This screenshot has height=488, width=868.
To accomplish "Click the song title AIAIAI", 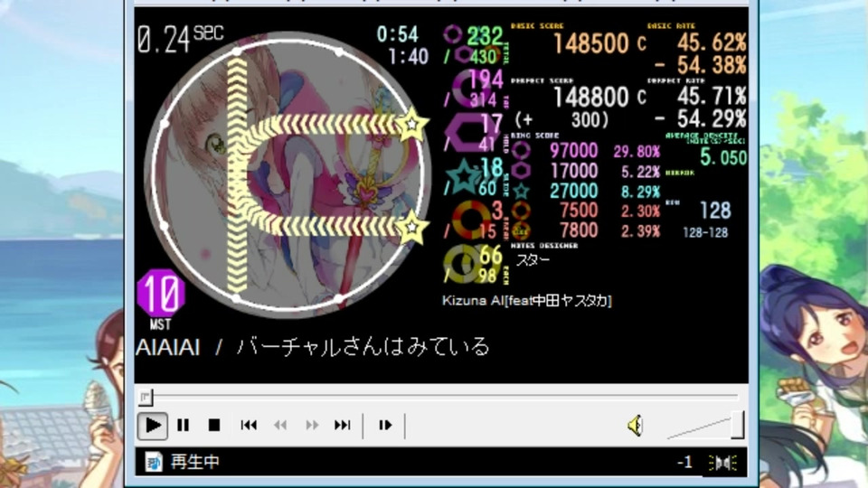I will click(x=168, y=348).
